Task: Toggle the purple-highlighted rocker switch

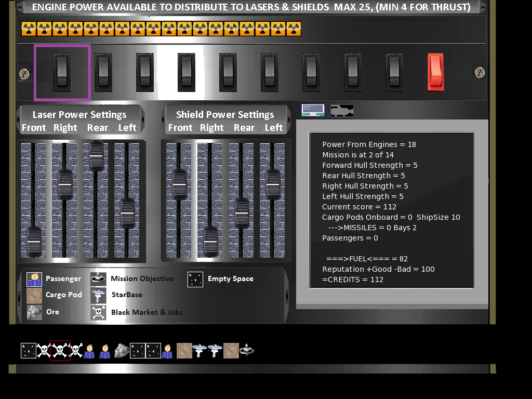Action: 62,72
